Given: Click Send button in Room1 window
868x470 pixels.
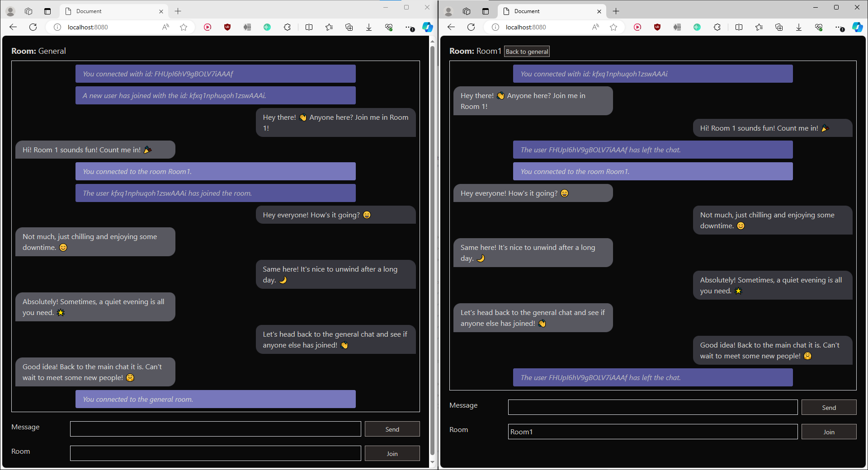Looking at the screenshot, I should (x=829, y=407).
